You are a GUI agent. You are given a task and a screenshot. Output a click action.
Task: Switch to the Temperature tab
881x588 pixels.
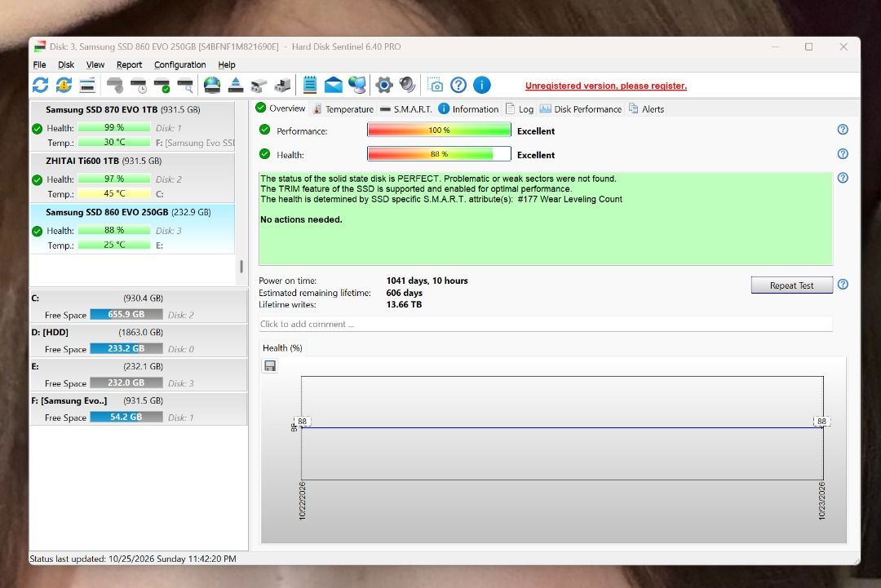(343, 109)
